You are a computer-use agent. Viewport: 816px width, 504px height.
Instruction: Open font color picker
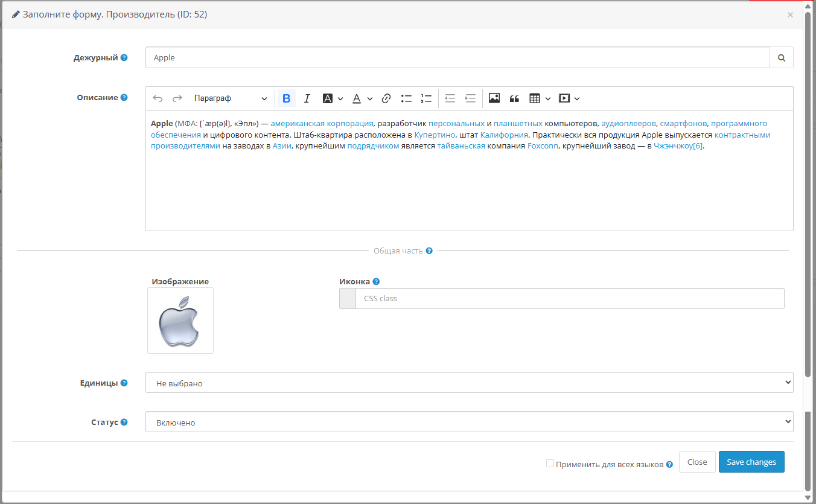coord(357,98)
